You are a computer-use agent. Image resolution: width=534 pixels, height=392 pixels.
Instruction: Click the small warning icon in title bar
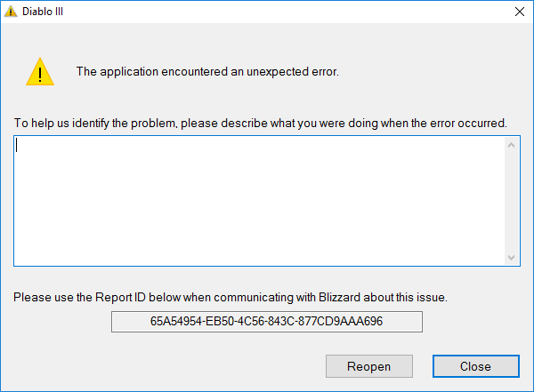11,12
